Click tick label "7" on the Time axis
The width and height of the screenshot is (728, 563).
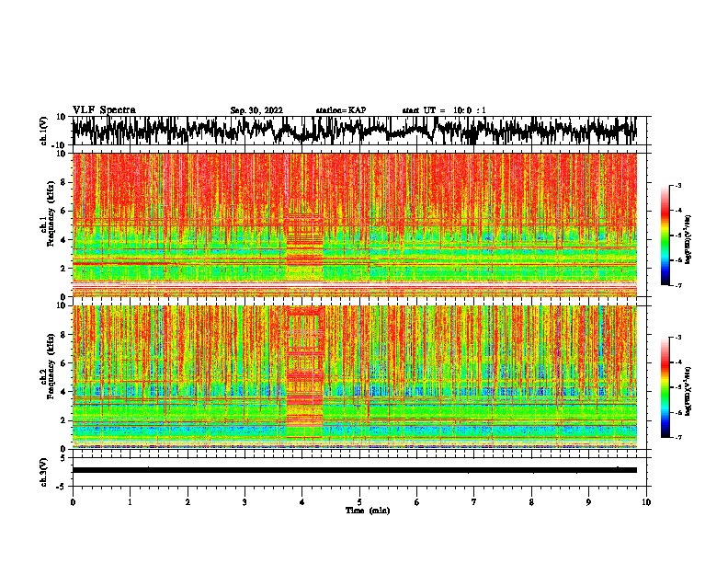[474, 502]
